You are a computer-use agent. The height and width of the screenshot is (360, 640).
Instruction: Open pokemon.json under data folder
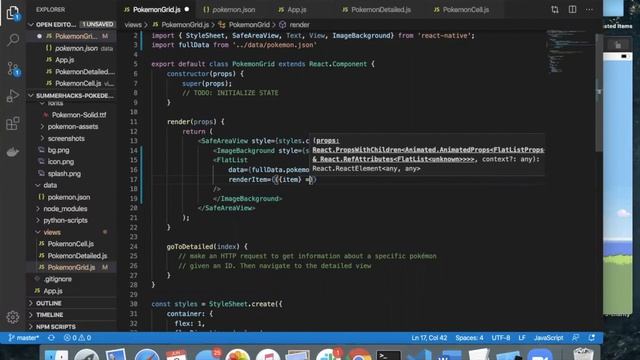(x=69, y=197)
